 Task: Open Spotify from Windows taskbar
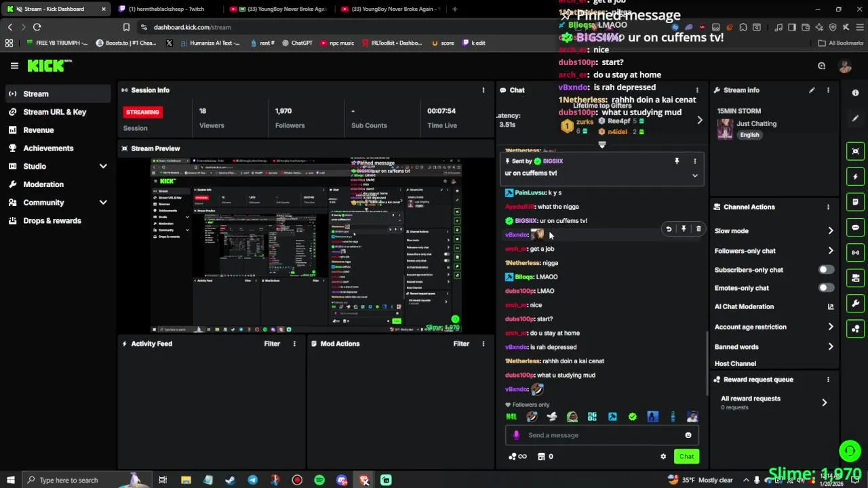pyautogui.click(x=319, y=480)
